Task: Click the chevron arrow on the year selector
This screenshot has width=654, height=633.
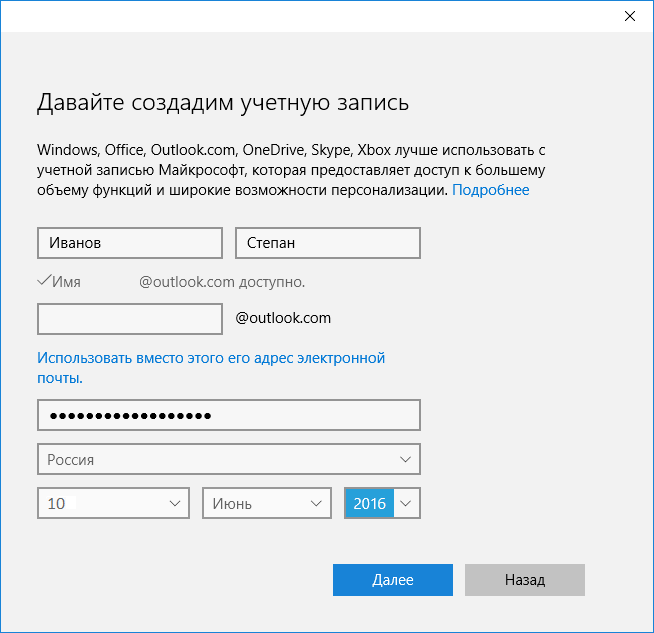Action: tap(406, 504)
